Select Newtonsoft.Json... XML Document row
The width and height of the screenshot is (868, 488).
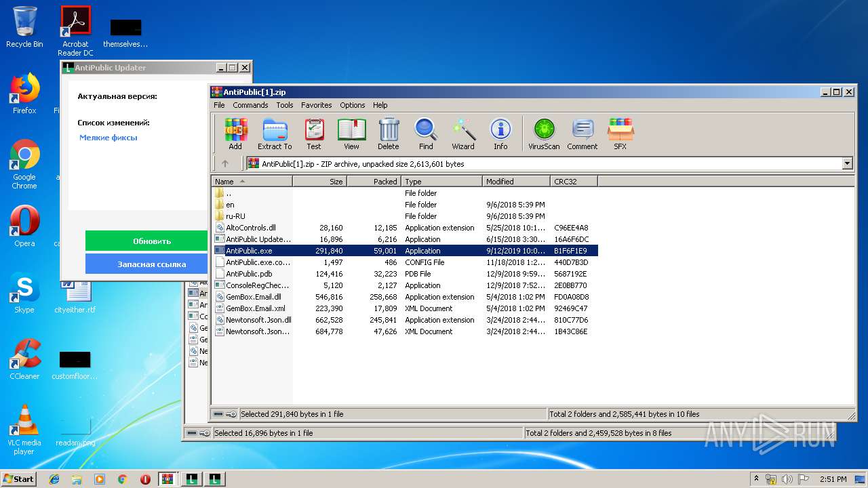pyautogui.click(x=405, y=331)
